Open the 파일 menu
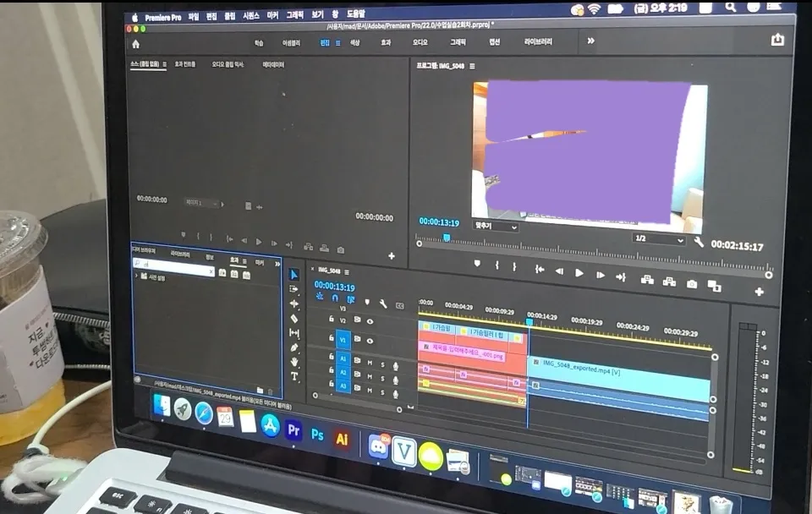This screenshot has width=812, height=514. click(x=194, y=17)
